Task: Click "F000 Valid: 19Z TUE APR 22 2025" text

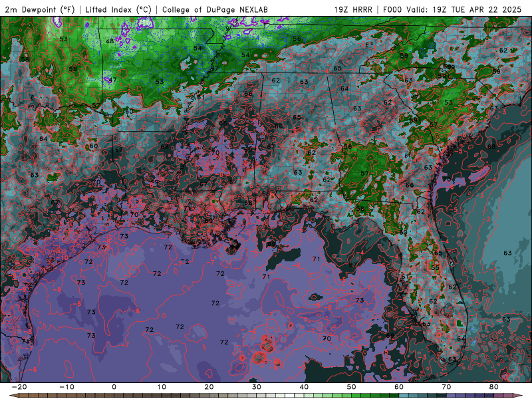Action: pos(452,10)
